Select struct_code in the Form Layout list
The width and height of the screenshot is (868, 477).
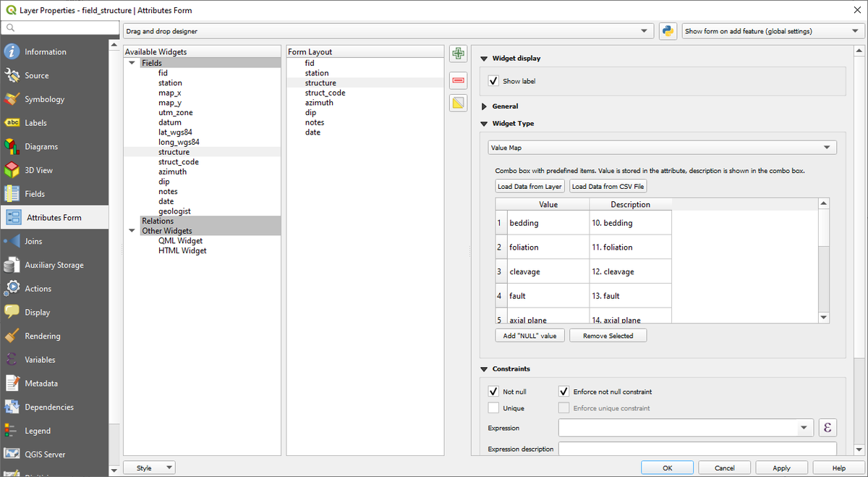(325, 93)
